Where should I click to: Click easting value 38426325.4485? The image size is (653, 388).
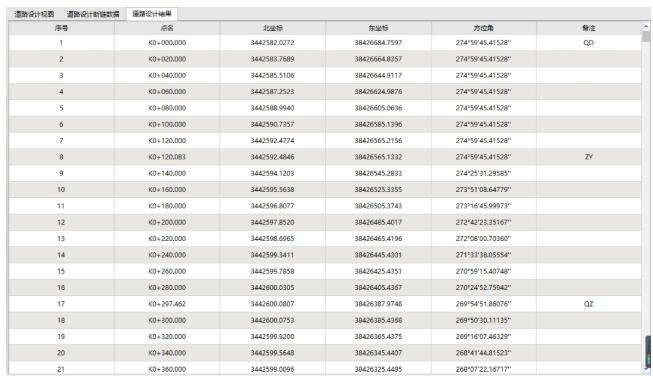(x=378, y=369)
